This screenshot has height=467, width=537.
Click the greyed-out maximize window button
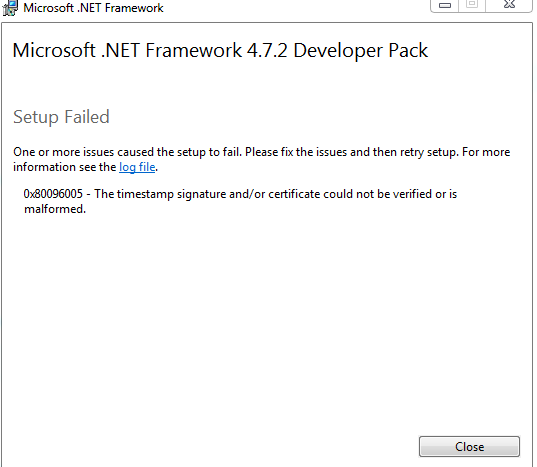472,4
